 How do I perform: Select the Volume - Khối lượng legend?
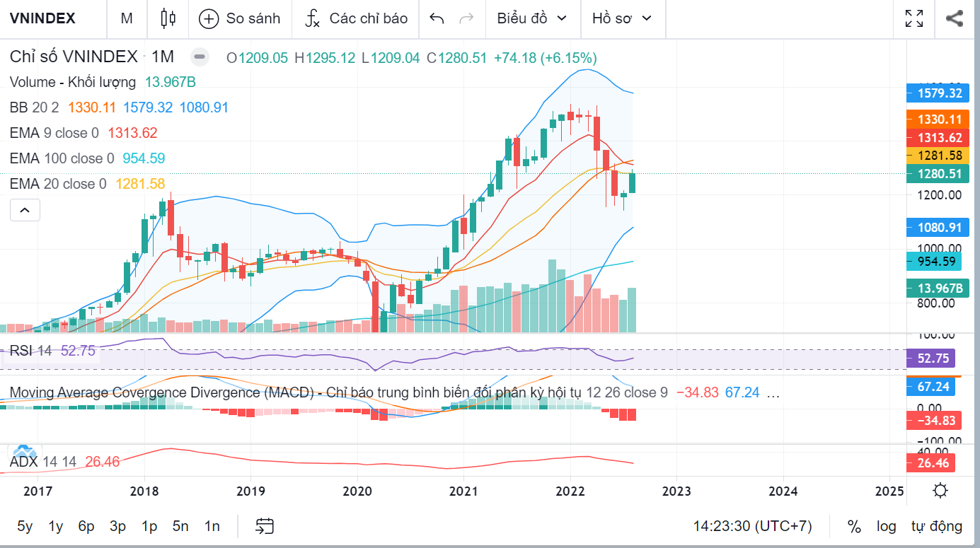click(73, 82)
